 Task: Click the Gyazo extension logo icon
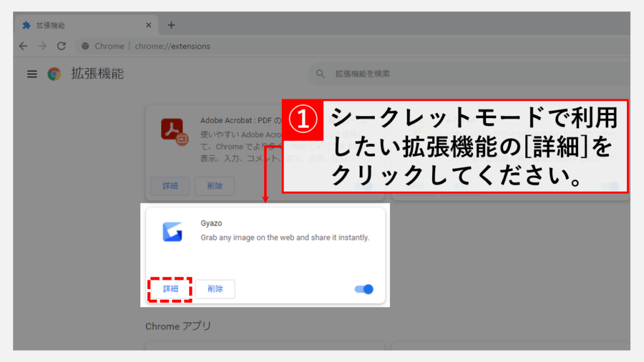pyautogui.click(x=172, y=232)
